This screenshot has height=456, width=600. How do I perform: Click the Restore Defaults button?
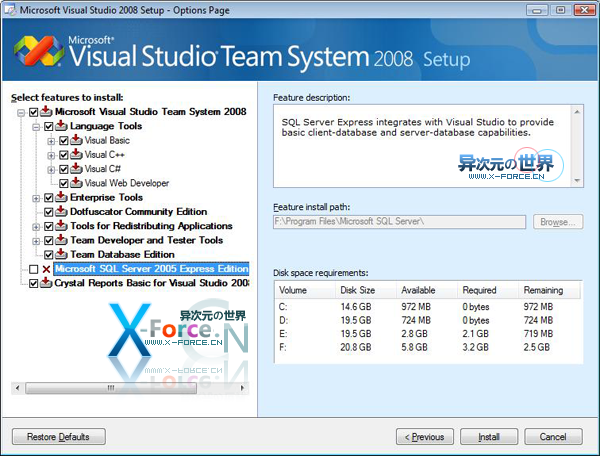pyautogui.click(x=59, y=436)
